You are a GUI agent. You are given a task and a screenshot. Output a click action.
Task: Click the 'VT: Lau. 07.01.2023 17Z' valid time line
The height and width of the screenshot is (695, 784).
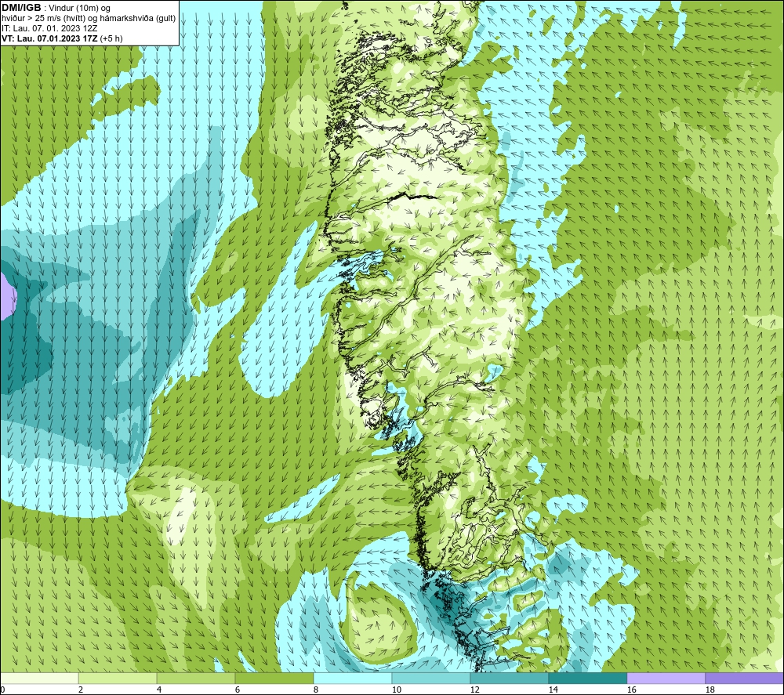coord(62,38)
